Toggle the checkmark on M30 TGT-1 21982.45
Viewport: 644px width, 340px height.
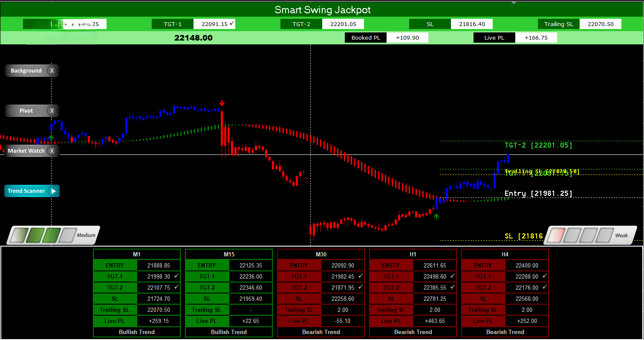click(x=360, y=276)
